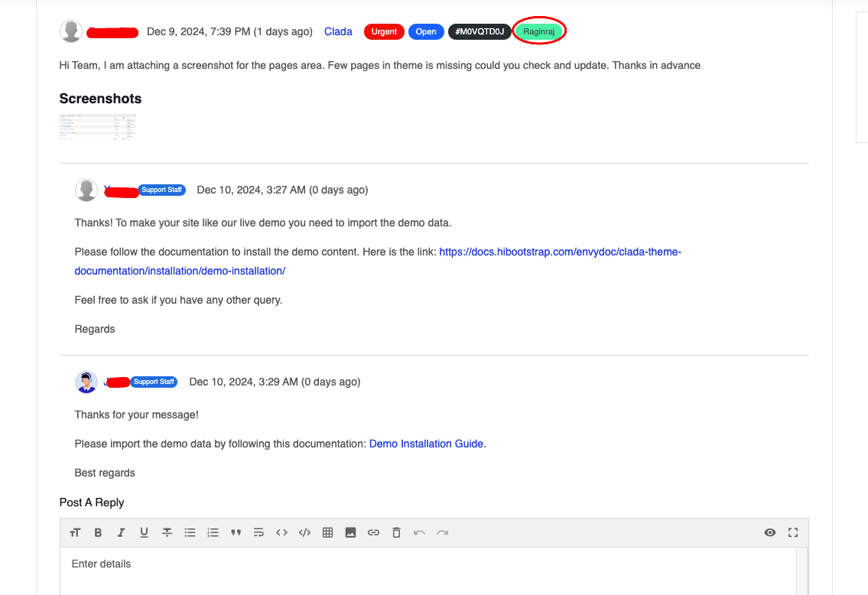Click the Raginraj assignee badge
The width and height of the screenshot is (868, 595).
coord(538,31)
